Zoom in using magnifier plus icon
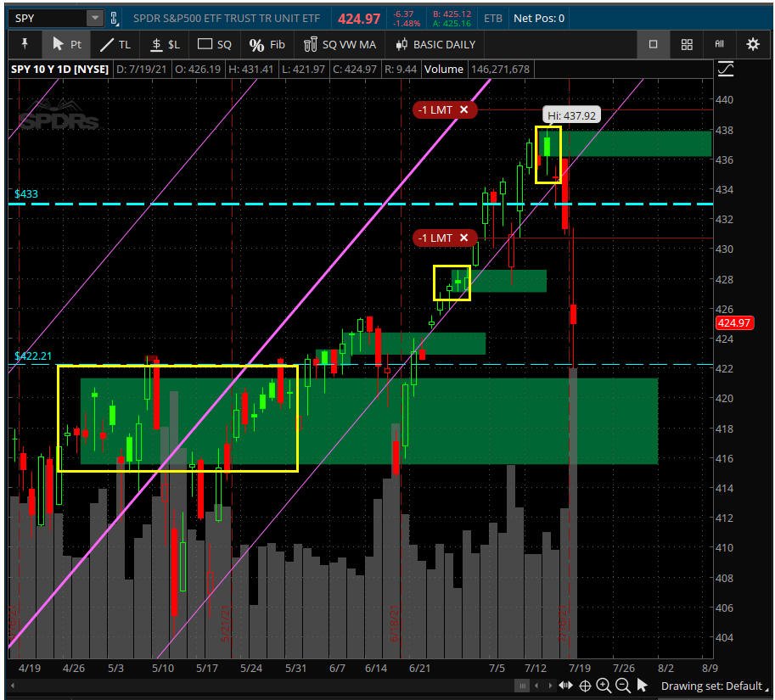The width and height of the screenshot is (775, 700). point(604,686)
